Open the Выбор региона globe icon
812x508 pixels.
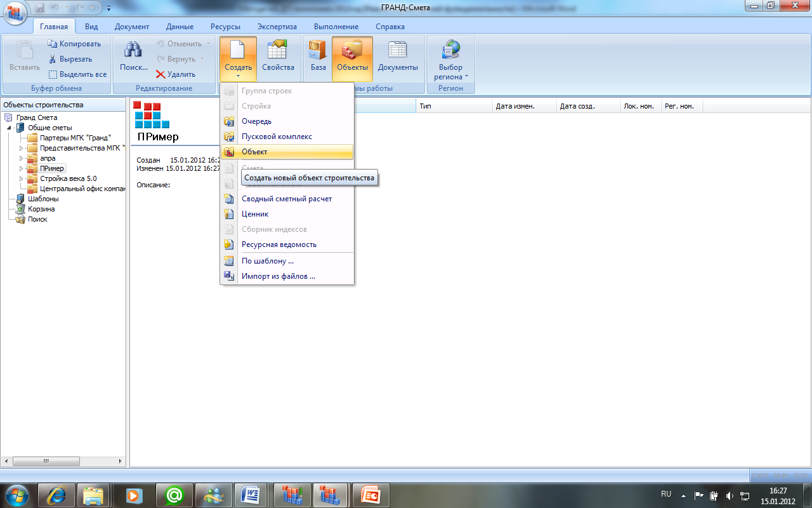click(x=450, y=50)
